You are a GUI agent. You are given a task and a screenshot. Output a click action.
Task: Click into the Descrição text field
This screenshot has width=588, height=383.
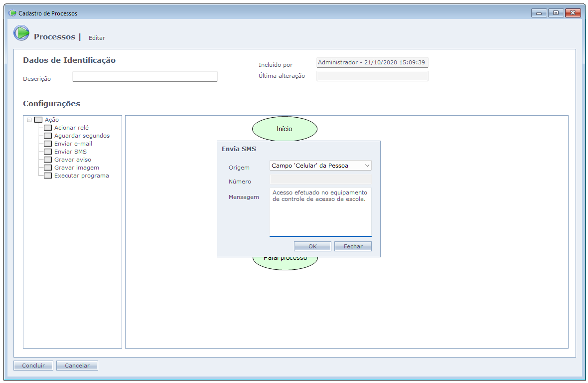click(x=145, y=77)
